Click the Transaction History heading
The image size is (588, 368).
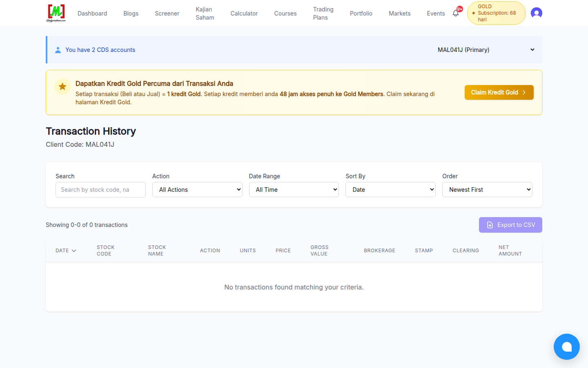tap(91, 131)
